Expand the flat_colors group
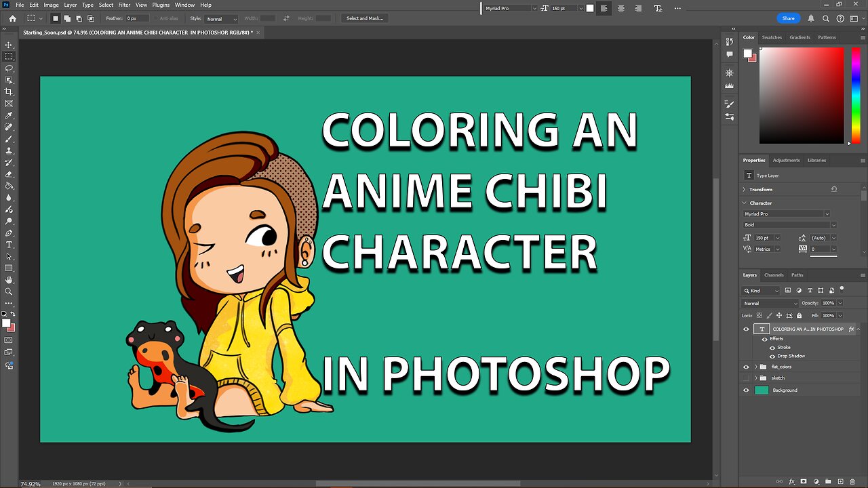The image size is (868, 488). coord(756,367)
